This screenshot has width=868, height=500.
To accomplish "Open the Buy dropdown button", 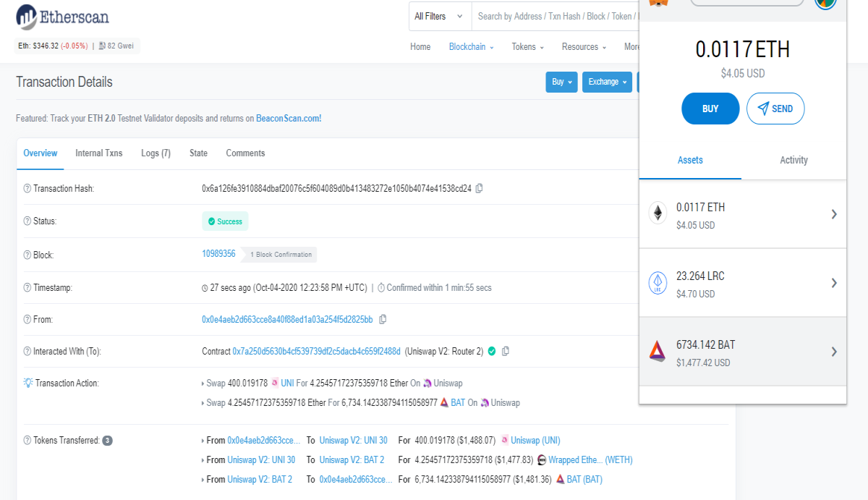I will point(562,82).
